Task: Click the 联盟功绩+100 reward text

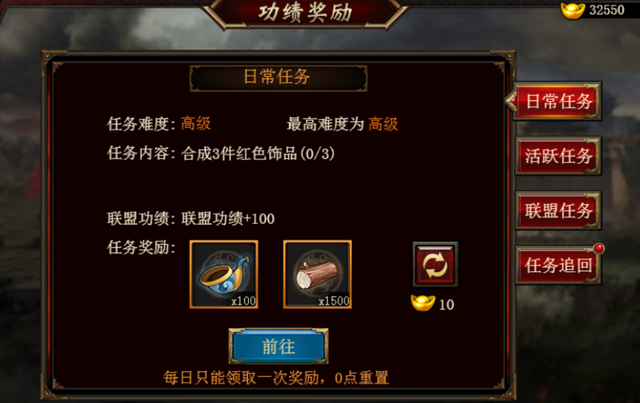Action: pos(228,218)
